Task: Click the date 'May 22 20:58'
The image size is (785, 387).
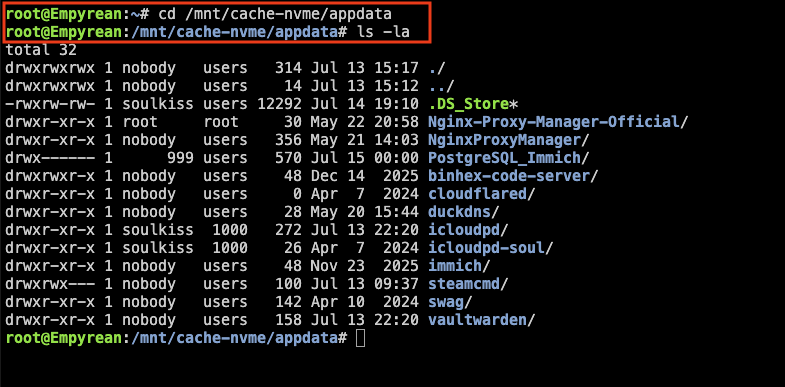Action: point(364,122)
